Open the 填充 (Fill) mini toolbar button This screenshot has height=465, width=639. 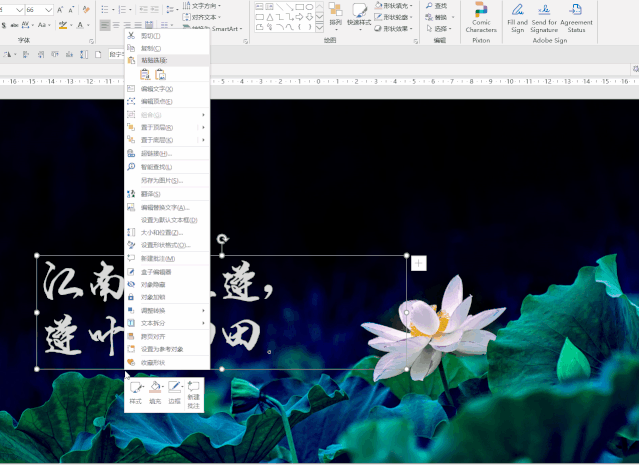tap(155, 393)
